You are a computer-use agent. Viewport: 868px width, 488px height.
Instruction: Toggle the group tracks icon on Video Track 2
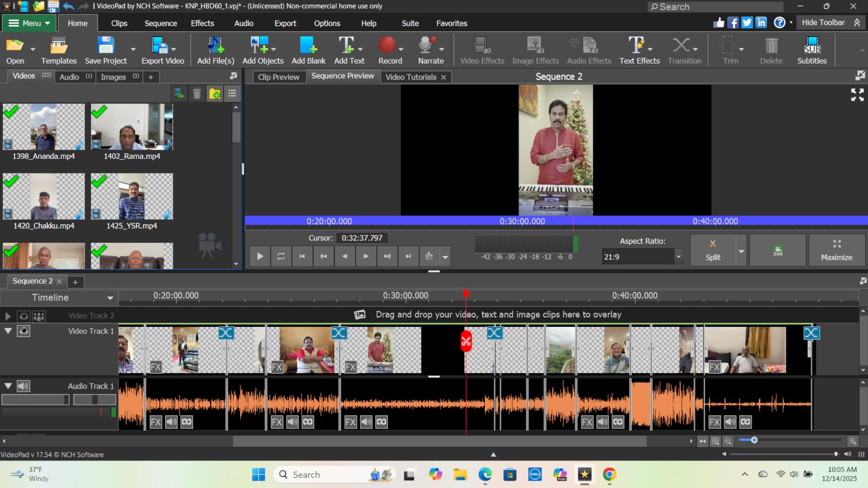[39, 316]
